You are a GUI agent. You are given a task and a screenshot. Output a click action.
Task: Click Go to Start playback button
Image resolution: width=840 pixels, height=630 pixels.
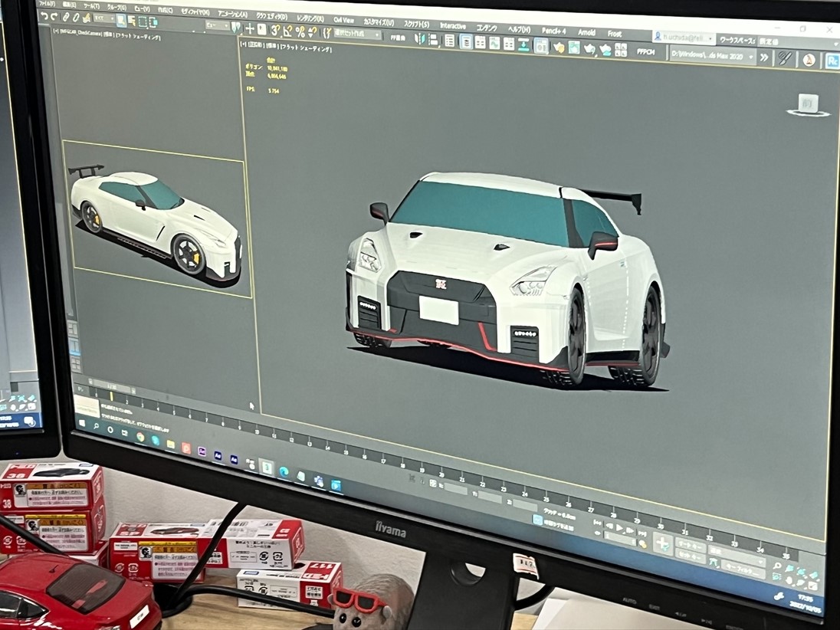click(597, 523)
